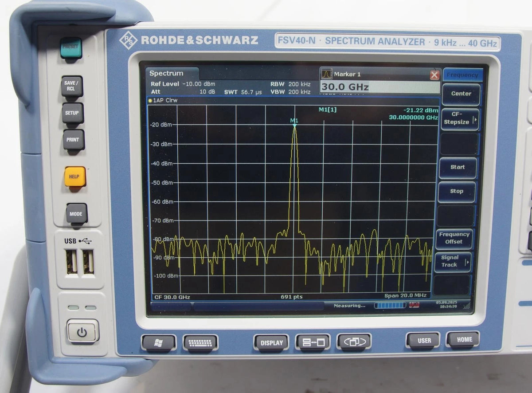Tap the Start softkey
Screen dimensions: 532x393
click(458, 167)
